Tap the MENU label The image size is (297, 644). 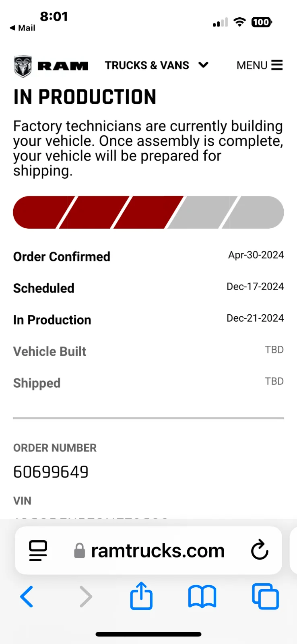tap(252, 65)
